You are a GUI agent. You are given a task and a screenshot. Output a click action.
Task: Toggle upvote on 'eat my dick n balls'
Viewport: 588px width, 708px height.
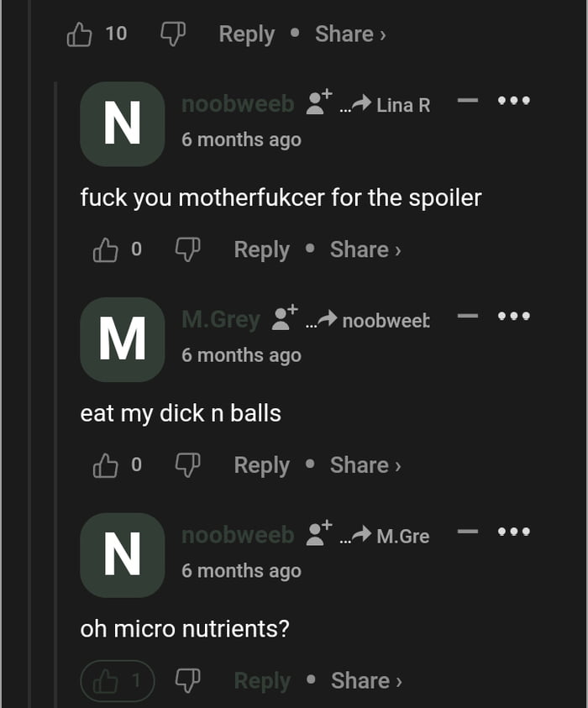106,465
